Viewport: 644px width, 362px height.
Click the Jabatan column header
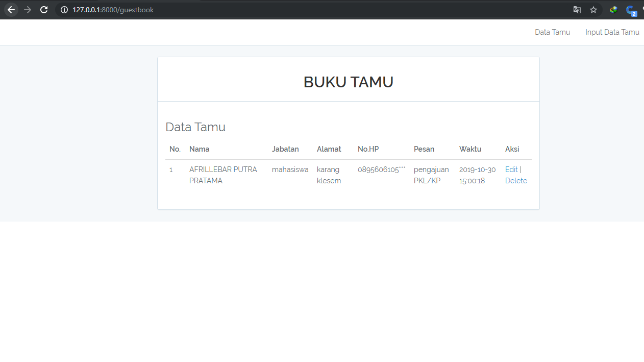(x=285, y=149)
